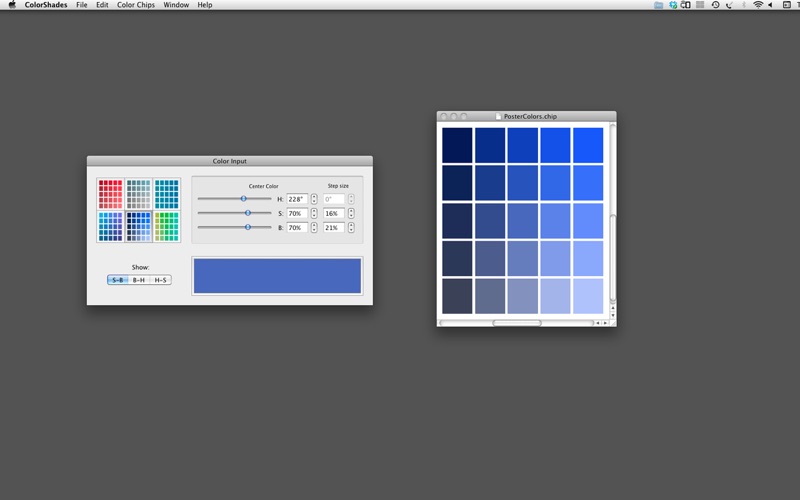Open the Wi-Fi status menu icon
The width and height of the screenshot is (800, 500).
pos(758,5)
